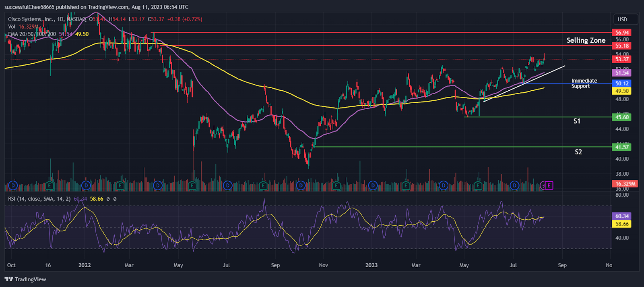Image resolution: width=644 pixels, height=287 pixels.
Task: Click the earnings marker near November 16, 2021
Action: [50, 185]
